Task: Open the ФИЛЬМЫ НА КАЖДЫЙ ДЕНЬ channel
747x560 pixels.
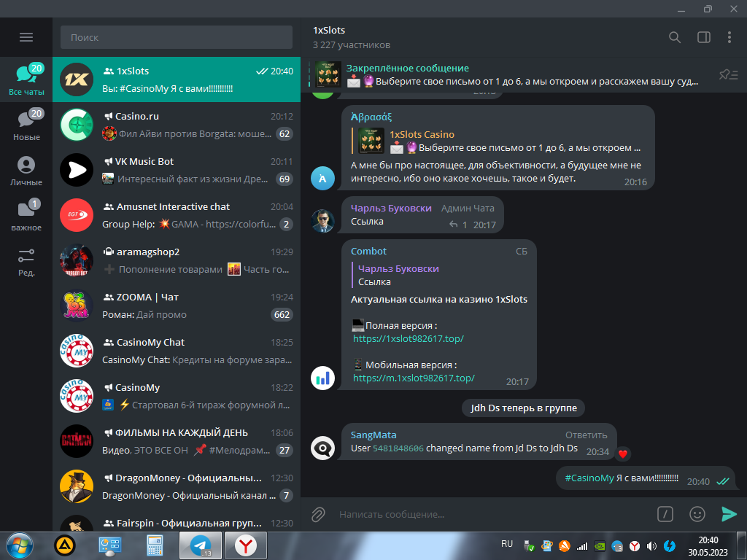Action: (x=177, y=441)
